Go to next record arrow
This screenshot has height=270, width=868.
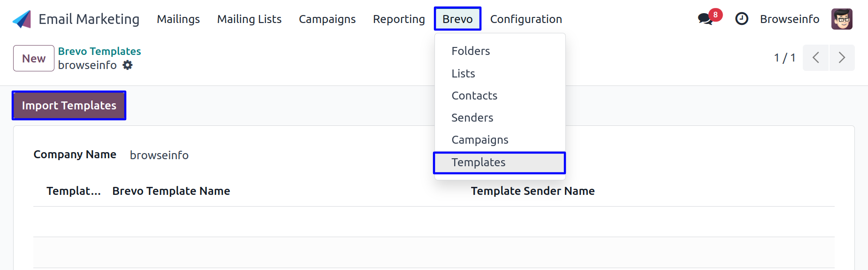pos(842,58)
